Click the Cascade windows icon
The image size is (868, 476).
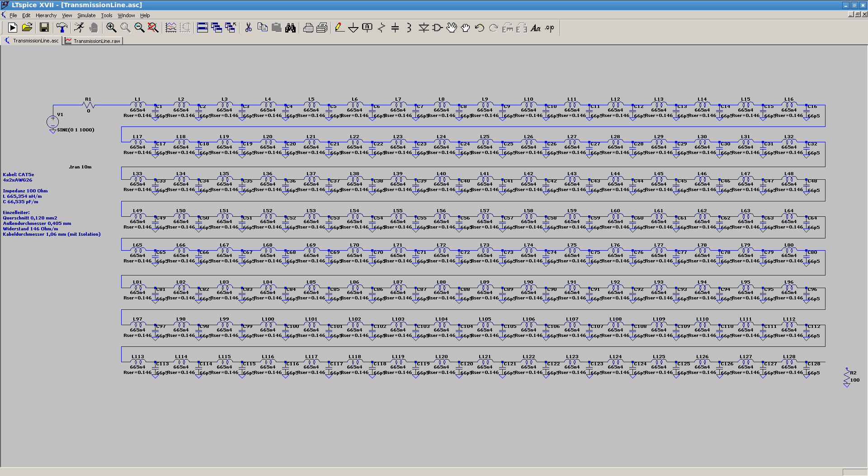pyautogui.click(x=217, y=28)
